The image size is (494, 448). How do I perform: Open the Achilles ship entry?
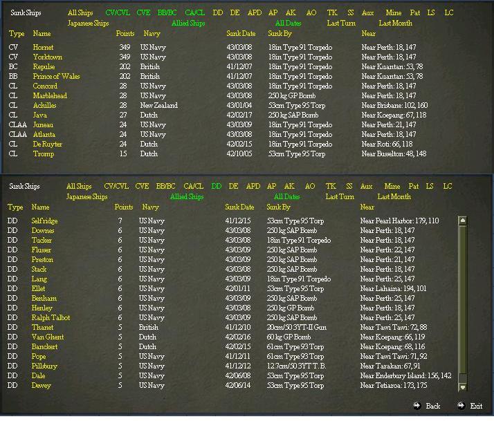[x=44, y=106]
